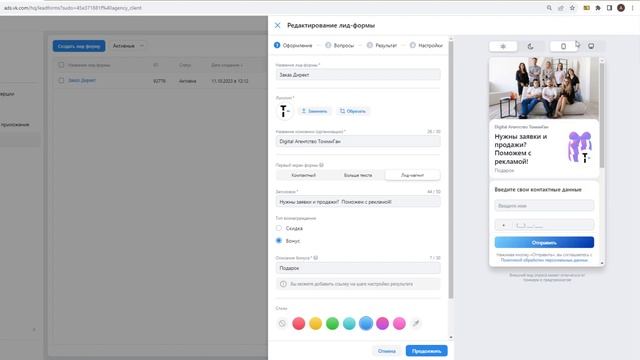Open the yellow browser extension icon
Image resolution: width=640 pixels, height=360 pixels.
(587, 8)
